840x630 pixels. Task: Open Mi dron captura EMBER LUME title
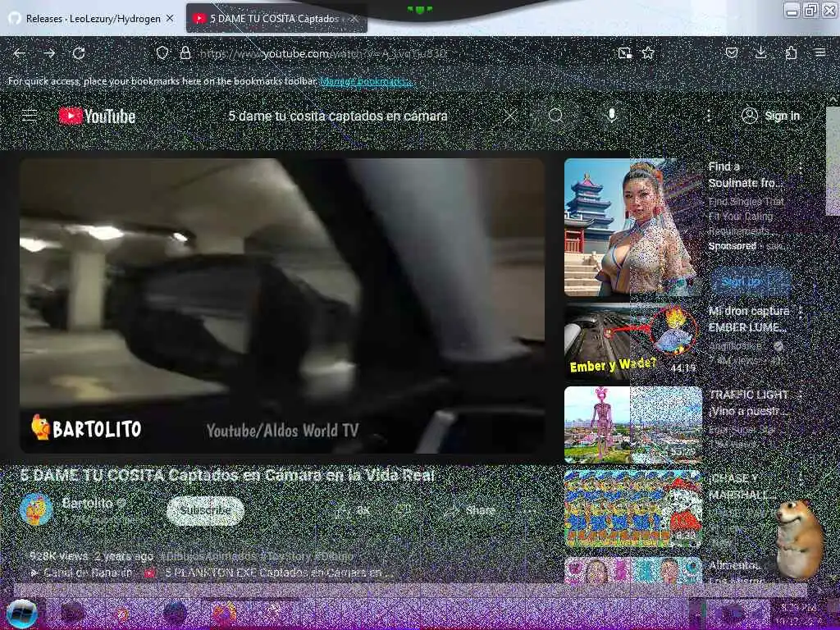(749, 319)
